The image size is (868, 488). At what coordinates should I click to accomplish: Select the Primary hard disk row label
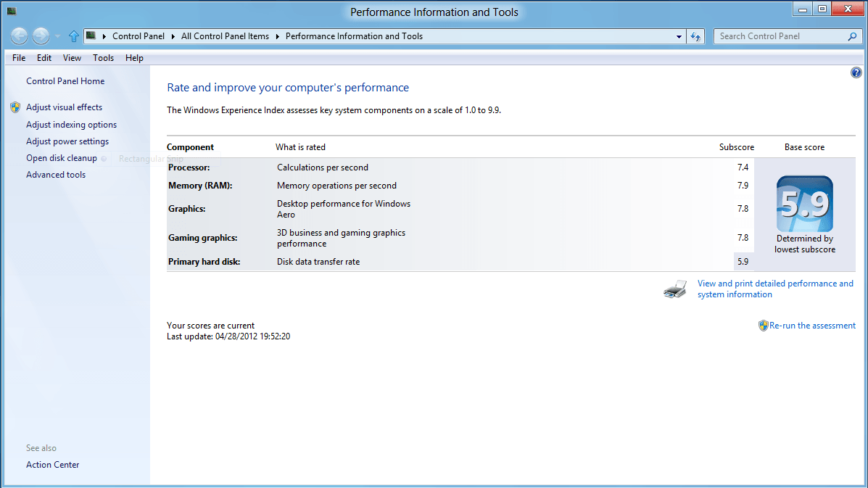(204, 262)
